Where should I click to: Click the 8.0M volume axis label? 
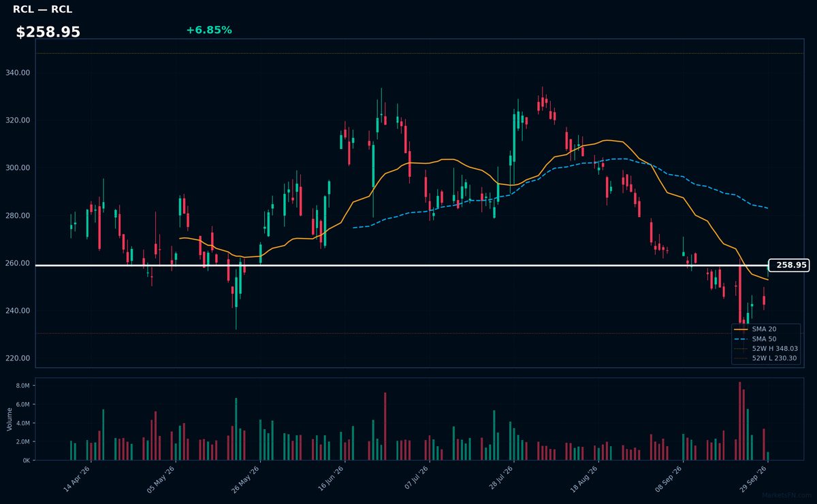[22, 386]
